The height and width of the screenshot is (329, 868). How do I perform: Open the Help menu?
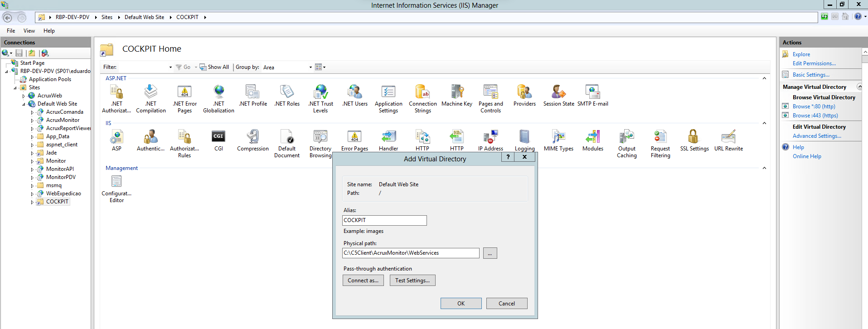pos(49,31)
